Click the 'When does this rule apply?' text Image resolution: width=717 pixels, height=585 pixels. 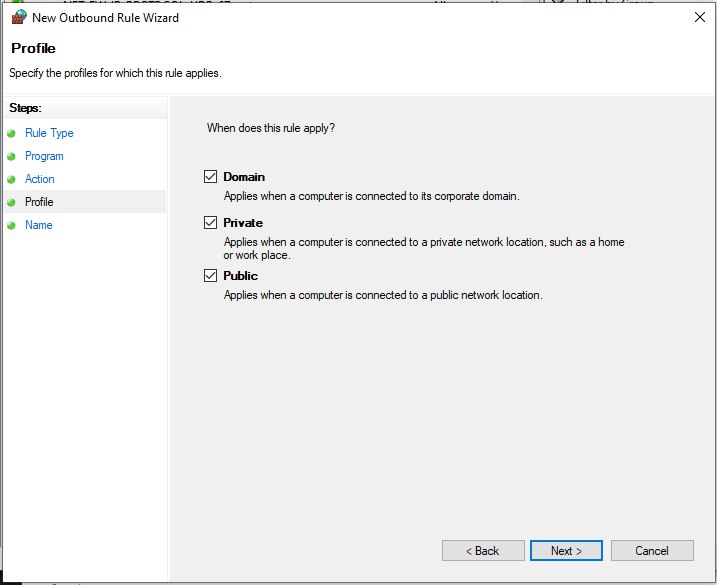click(271, 128)
